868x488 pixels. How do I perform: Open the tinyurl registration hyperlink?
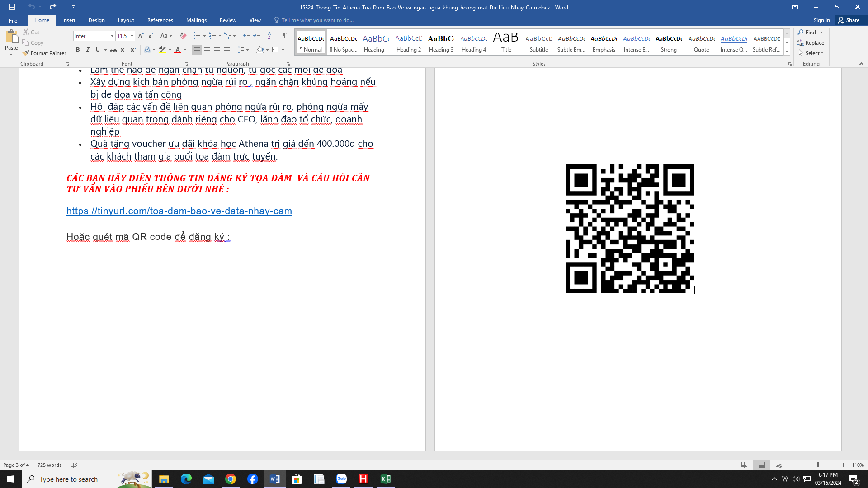click(179, 211)
